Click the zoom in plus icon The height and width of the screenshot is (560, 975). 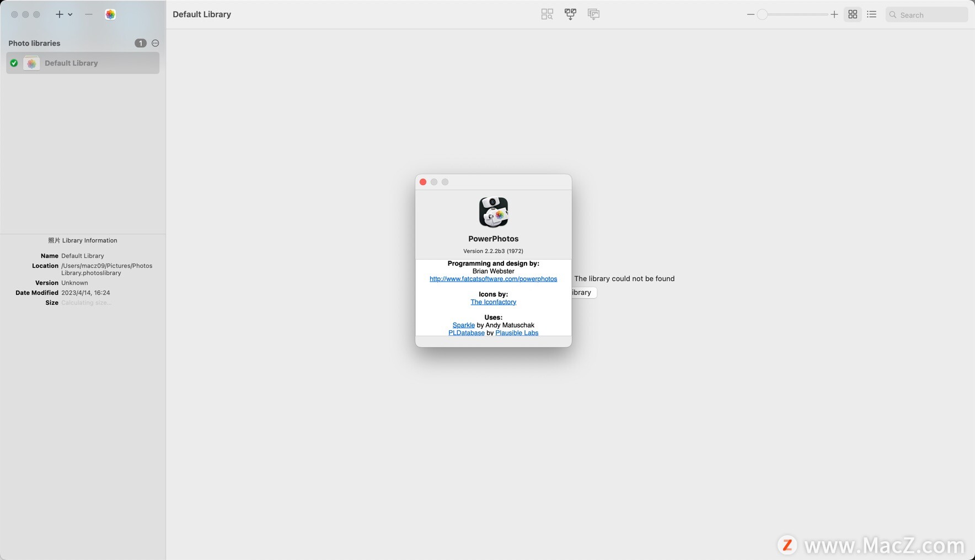tap(834, 14)
